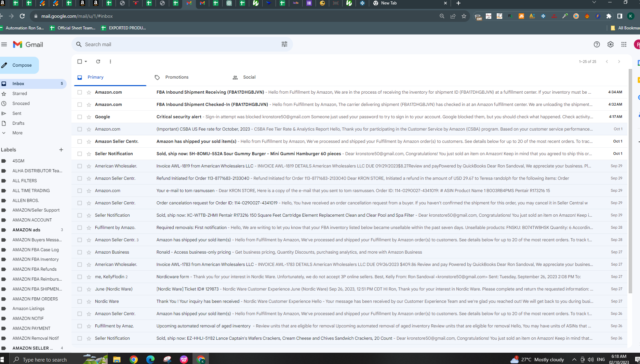Image resolution: width=640 pixels, height=364 pixels.
Task: Open the volume control in system tray
Action: pos(591,360)
